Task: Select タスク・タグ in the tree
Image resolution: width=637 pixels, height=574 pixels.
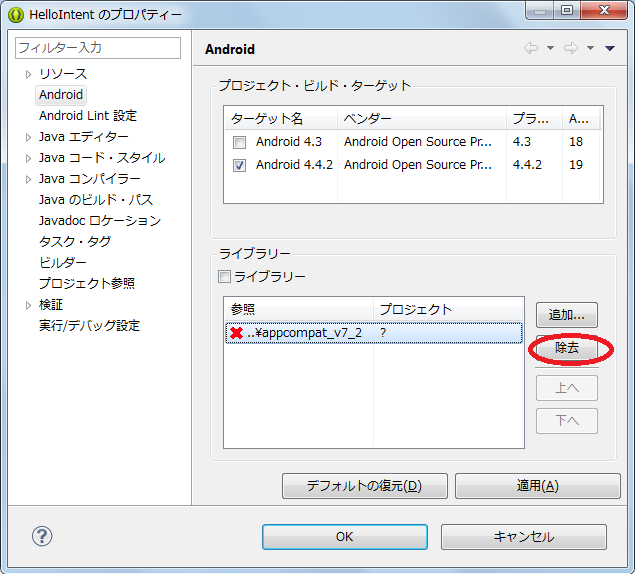Action: 75,242
